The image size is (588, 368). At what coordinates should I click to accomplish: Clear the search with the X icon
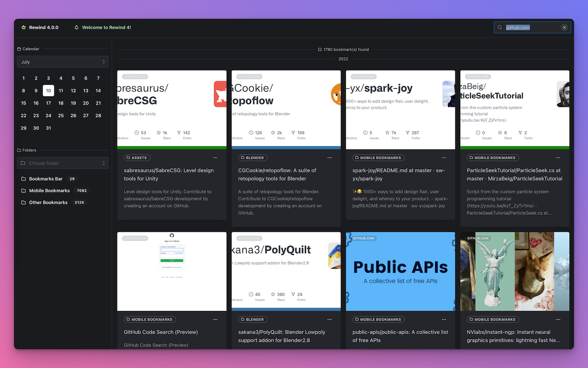(565, 28)
